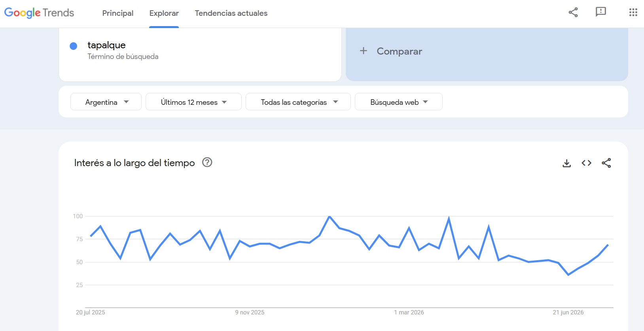644x331 pixels.
Task: Open the send feedback icon
Action: (600, 12)
